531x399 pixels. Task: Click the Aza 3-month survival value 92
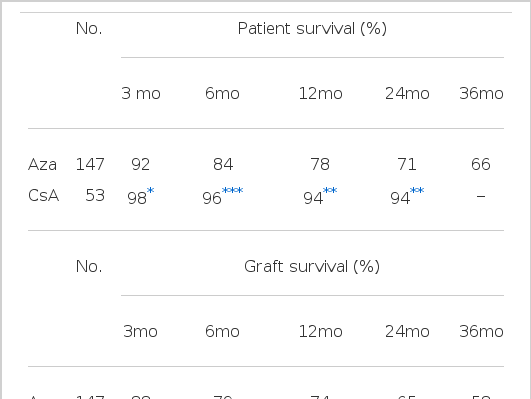click(141, 165)
